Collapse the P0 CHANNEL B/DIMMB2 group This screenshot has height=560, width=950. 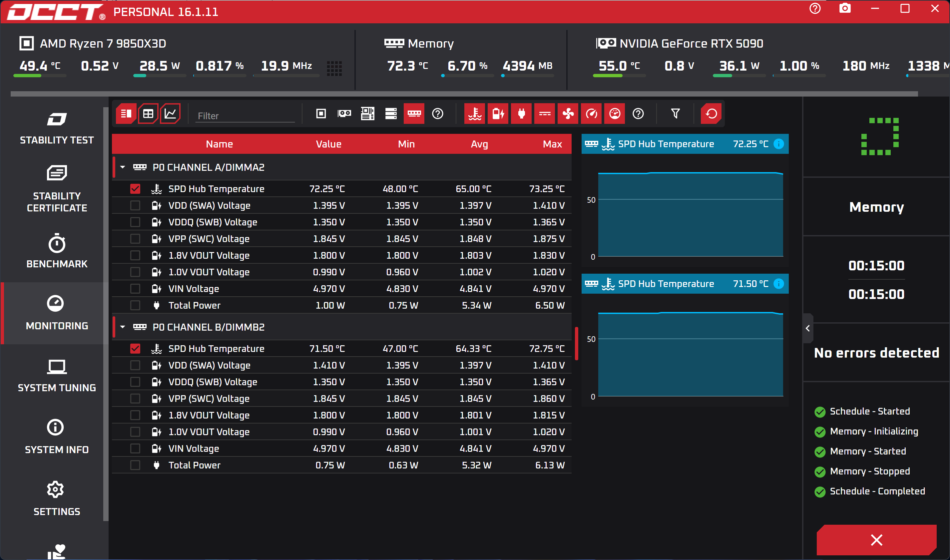[123, 327]
